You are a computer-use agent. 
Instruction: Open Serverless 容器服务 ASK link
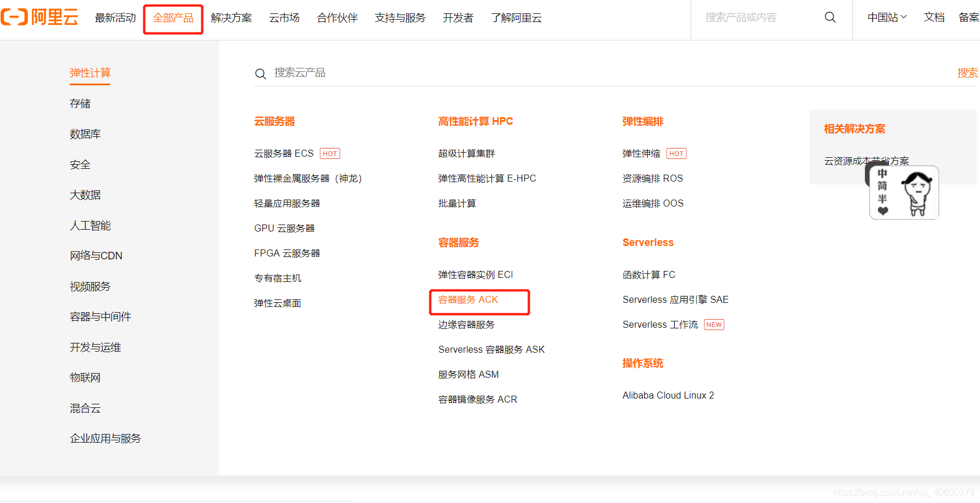(x=491, y=349)
